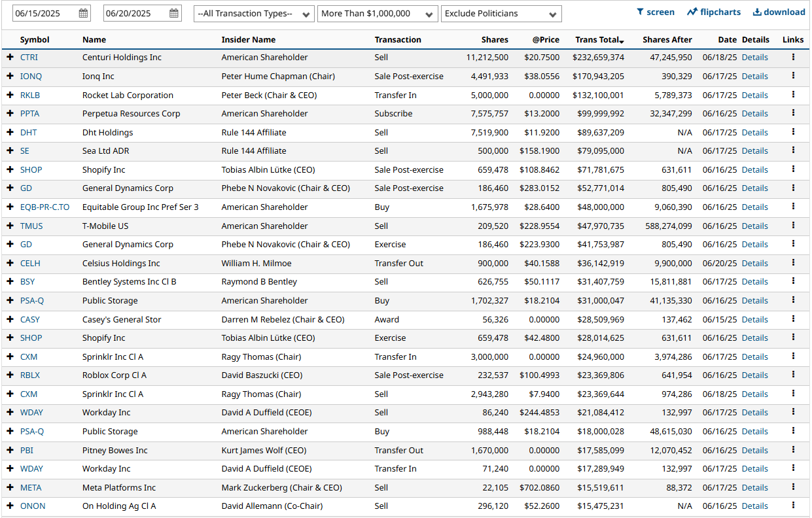Select the $232,659,374 trans total cell
Screen dimensions: 812x518
point(598,58)
